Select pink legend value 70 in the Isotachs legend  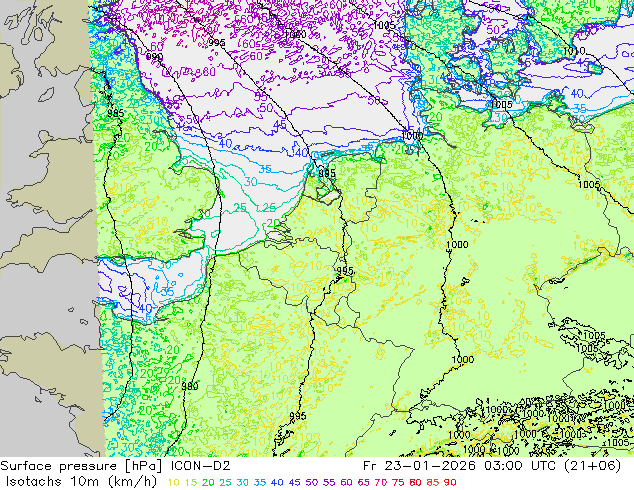381,482
